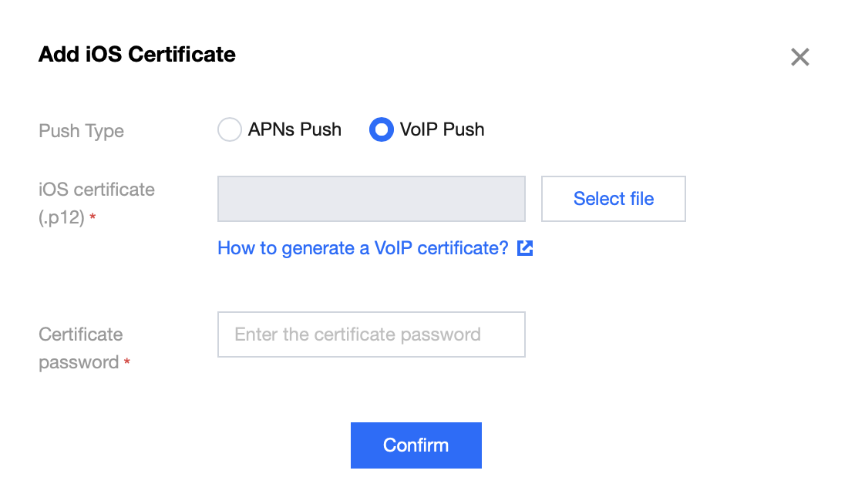Image resolution: width=848 pixels, height=504 pixels.
Task: Open the external link icon beside VoIP certificate help
Action: coord(524,248)
